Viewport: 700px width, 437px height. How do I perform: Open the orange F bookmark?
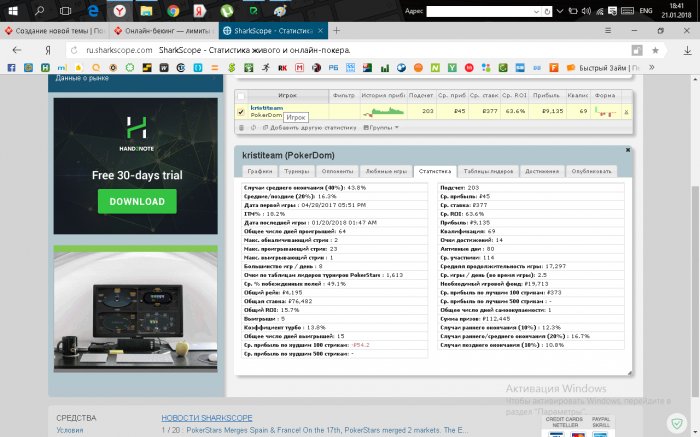554,68
